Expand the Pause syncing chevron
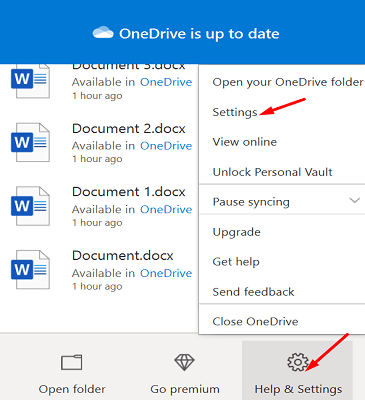The width and height of the screenshot is (365, 400). click(x=354, y=200)
